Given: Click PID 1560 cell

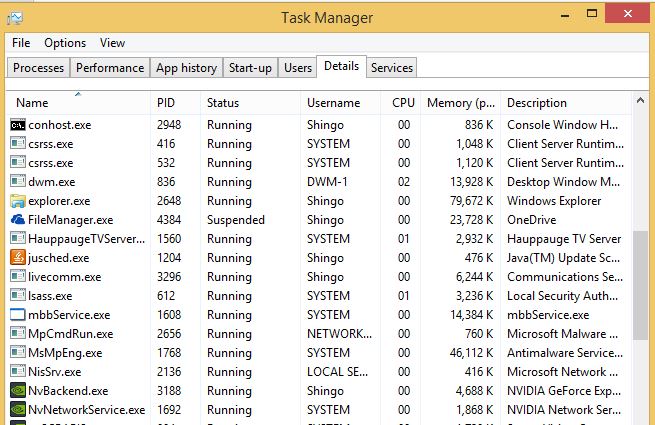Looking at the screenshot, I should [169, 239].
